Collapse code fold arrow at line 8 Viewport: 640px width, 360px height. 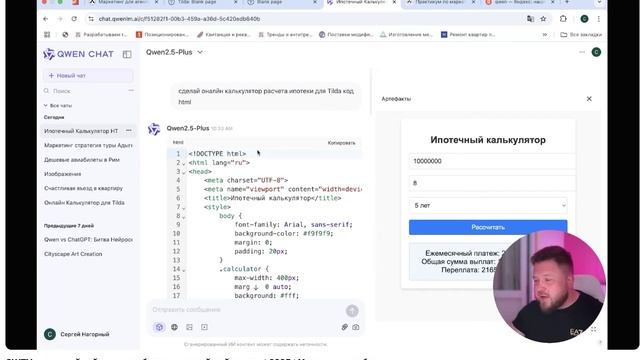coord(184,217)
